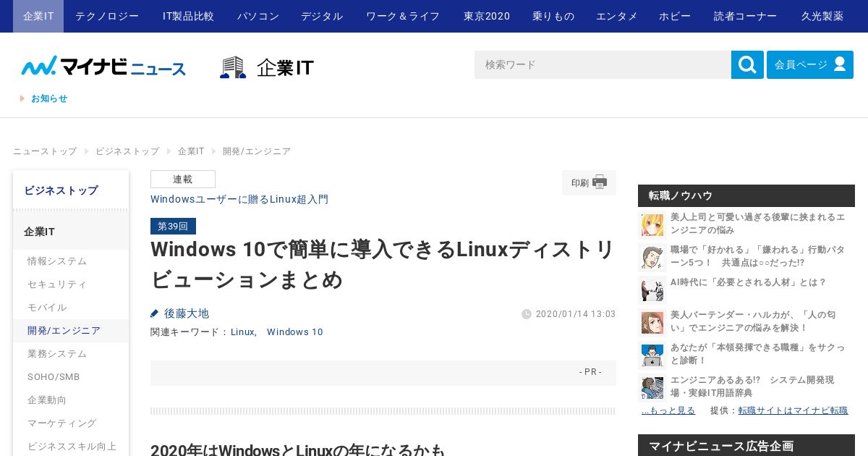
Task: Open Windows 10 keyword link
Action: [x=295, y=332]
